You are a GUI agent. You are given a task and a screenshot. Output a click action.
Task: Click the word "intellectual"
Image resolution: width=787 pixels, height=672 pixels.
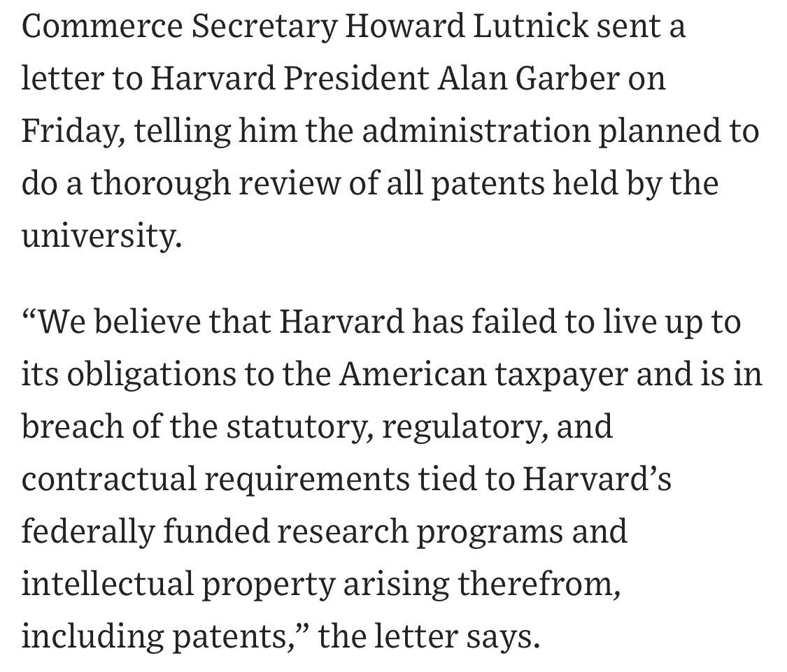click(108, 582)
